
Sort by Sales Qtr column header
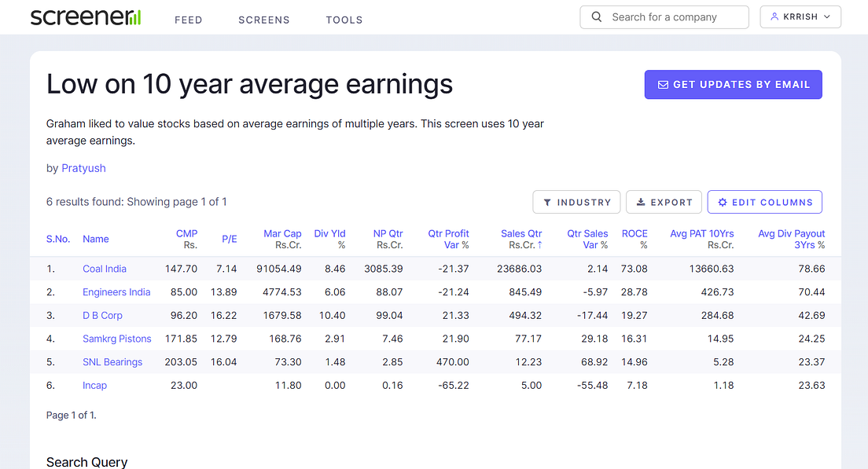coord(521,239)
